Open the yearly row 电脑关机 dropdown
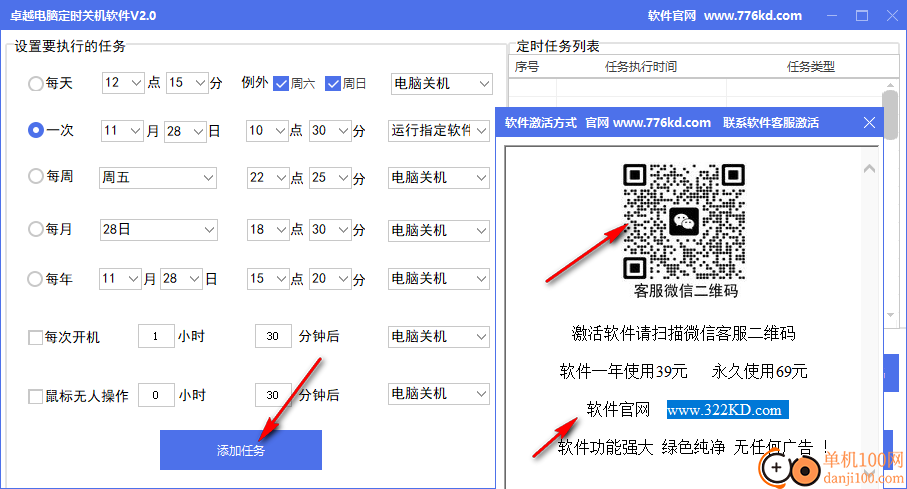 439,279
